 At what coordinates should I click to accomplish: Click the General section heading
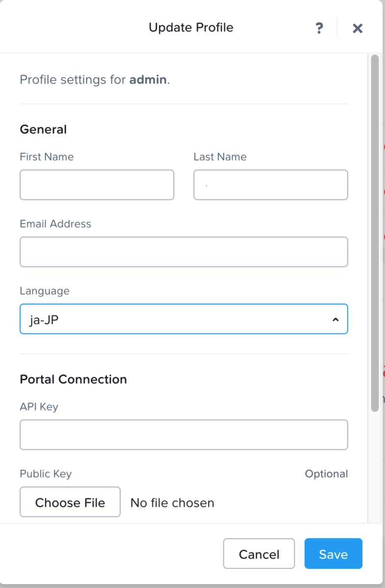pyautogui.click(x=43, y=129)
